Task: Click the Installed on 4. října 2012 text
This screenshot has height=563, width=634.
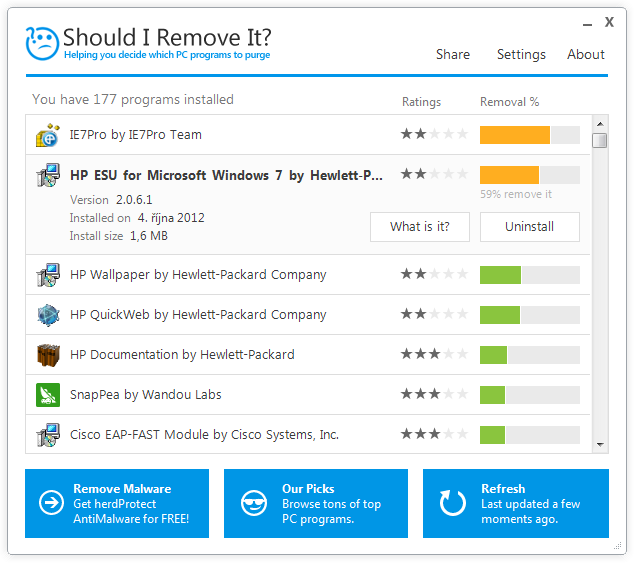Action: [x=137, y=218]
